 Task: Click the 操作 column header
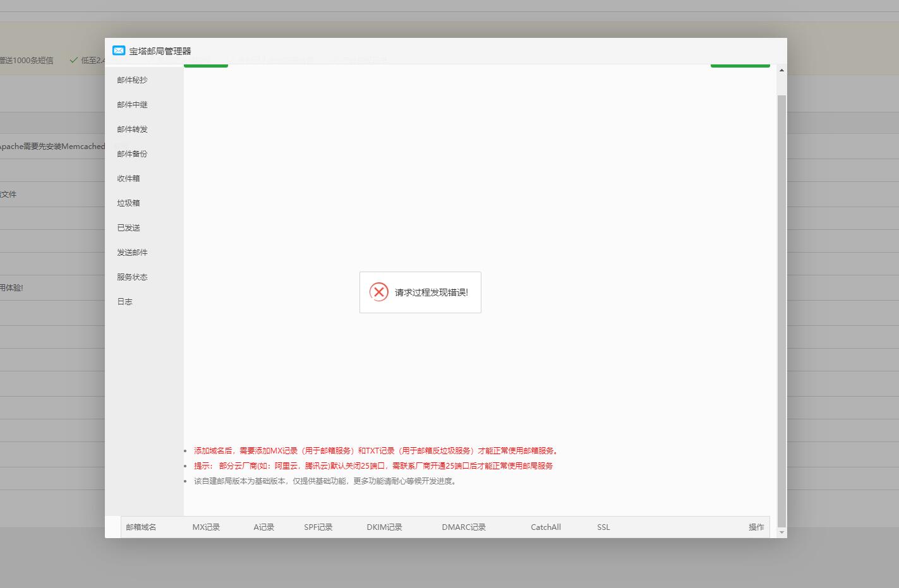[x=756, y=527]
